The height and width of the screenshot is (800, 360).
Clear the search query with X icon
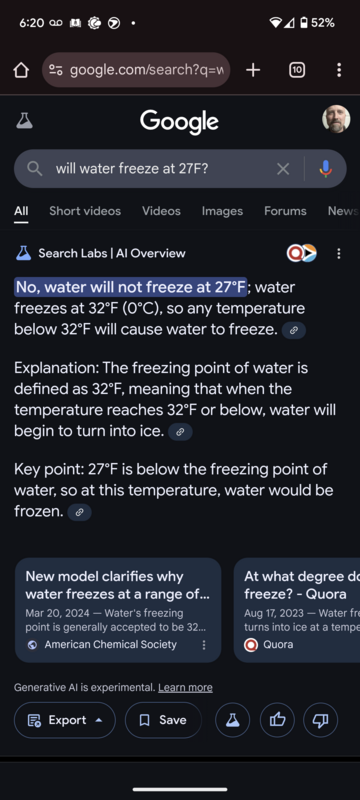click(x=283, y=169)
